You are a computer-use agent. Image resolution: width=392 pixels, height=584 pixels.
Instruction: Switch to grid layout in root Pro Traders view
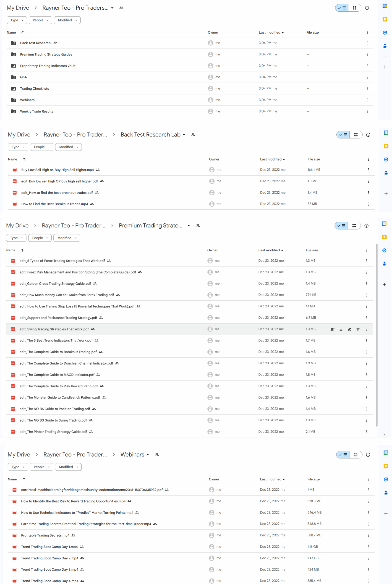tap(355, 8)
